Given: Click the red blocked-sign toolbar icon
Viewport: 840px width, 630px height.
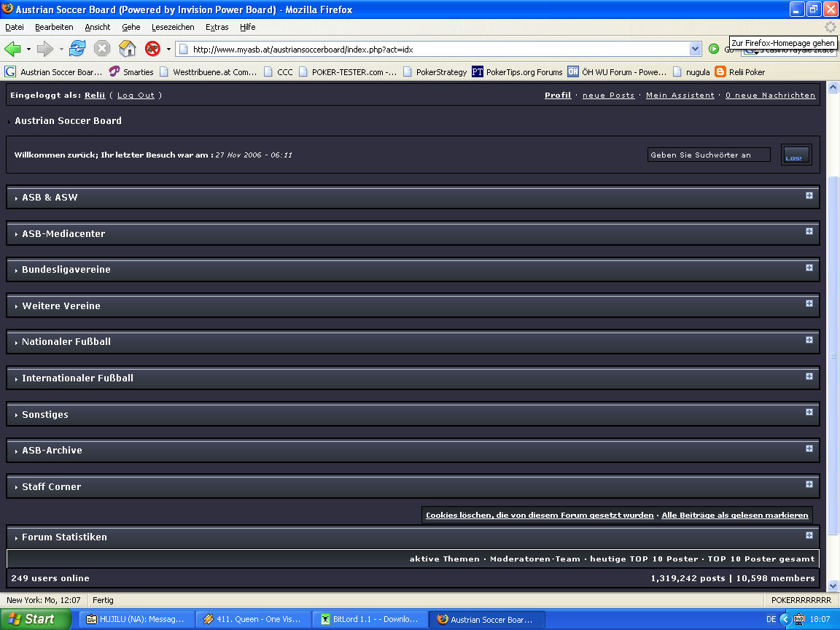Looking at the screenshot, I should tap(152, 49).
